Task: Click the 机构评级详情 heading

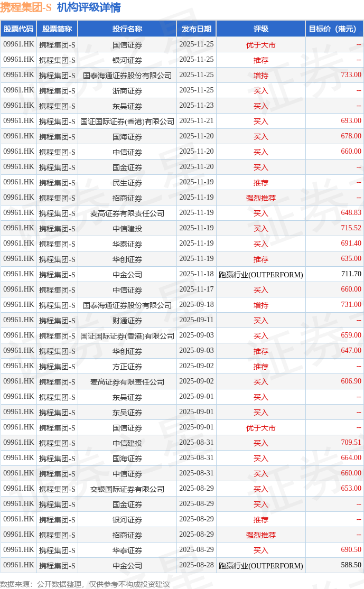Action: click(89, 7)
